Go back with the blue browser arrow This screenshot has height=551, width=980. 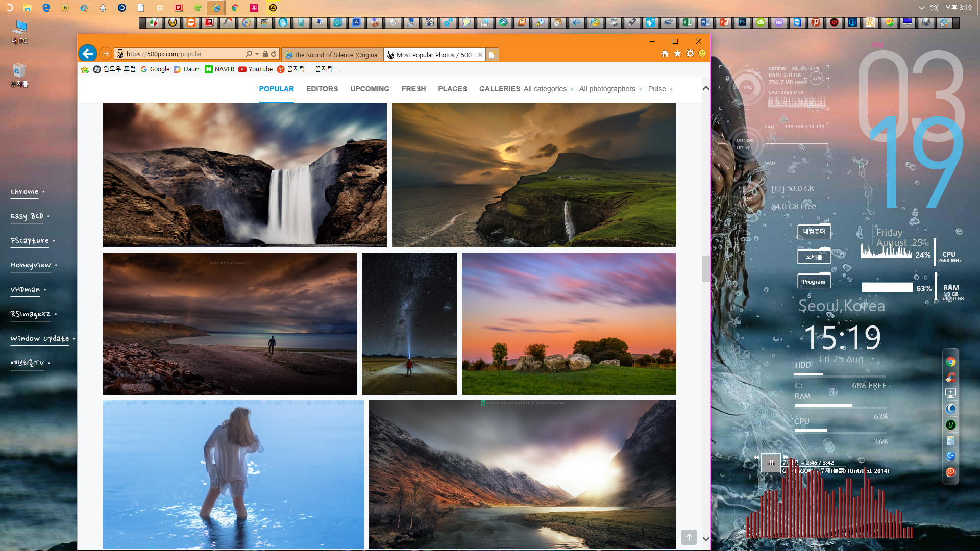tap(88, 53)
